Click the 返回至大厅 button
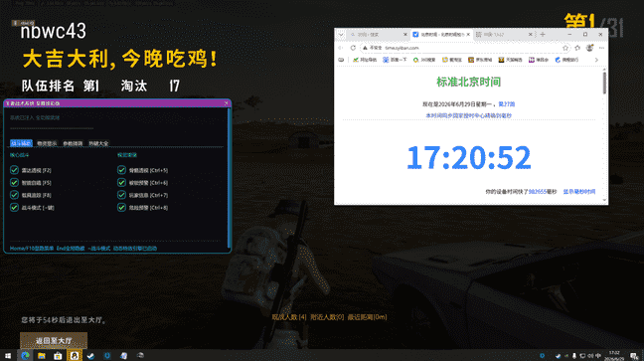The image size is (644, 361). point(54,340)
